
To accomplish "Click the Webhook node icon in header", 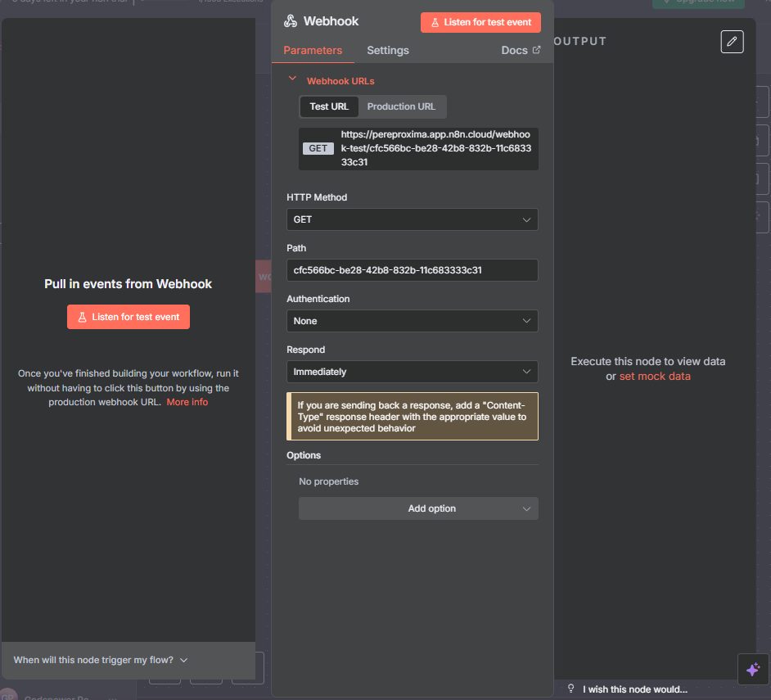I will [291, 21].
